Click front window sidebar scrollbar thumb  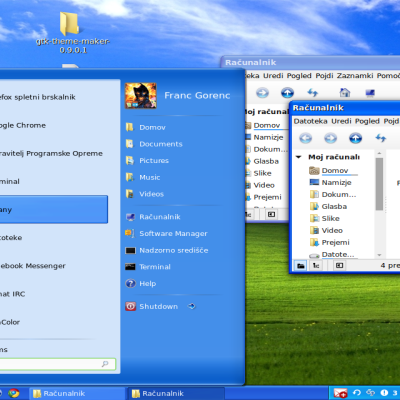point(379,184)
